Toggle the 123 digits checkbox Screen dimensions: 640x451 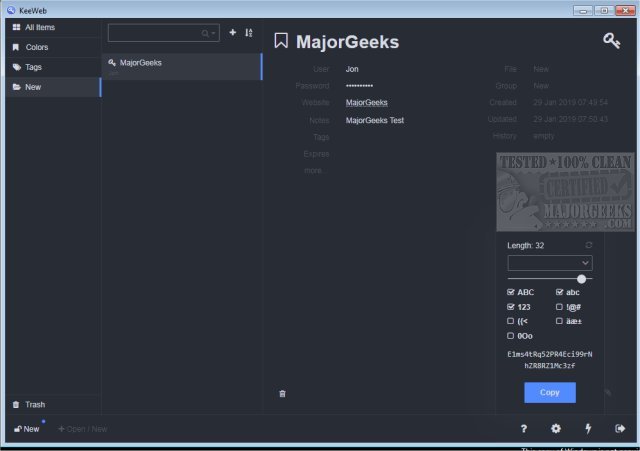pyautogui.click(x=511, y=307)
